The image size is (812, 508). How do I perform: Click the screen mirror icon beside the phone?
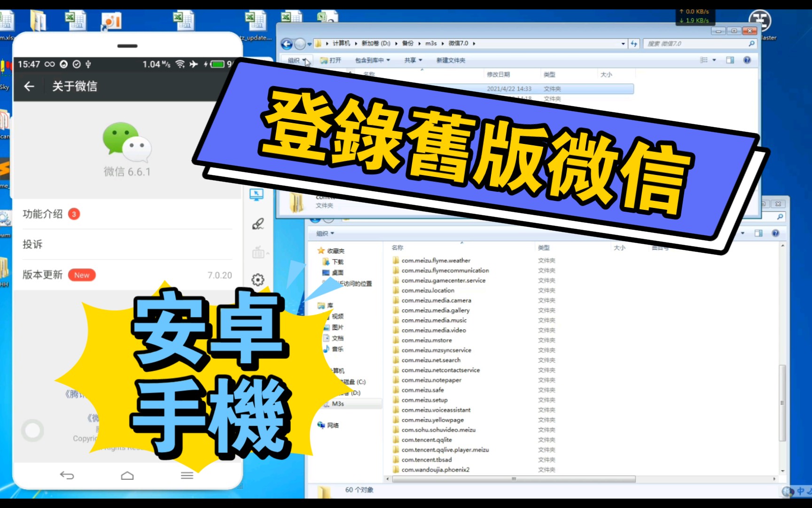coord(257,194)
